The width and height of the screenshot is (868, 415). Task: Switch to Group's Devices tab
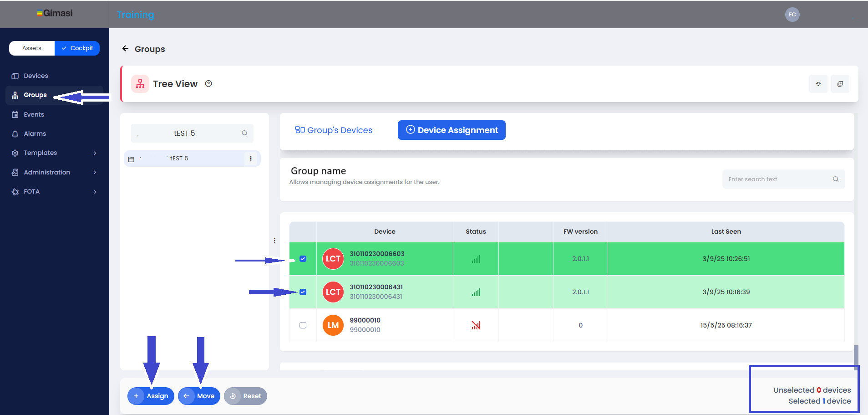(x=334, y=130)
